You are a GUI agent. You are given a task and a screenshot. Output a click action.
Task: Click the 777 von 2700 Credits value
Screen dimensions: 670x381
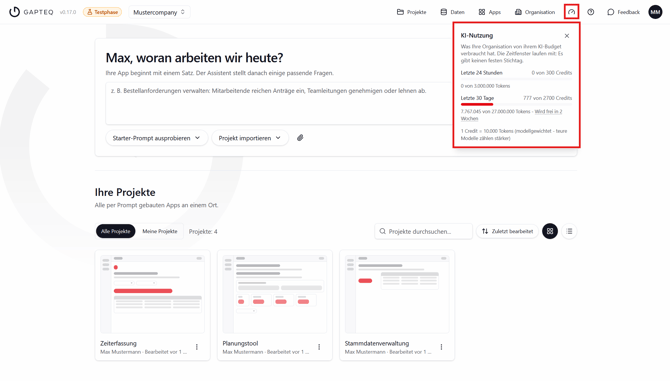coord(547,98)
